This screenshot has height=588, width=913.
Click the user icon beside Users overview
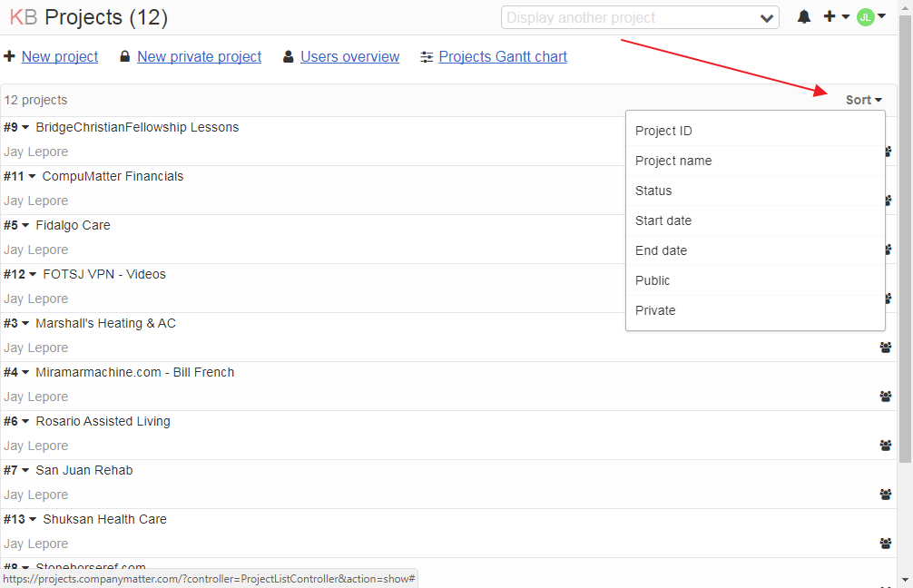click(x=288, y=56)
